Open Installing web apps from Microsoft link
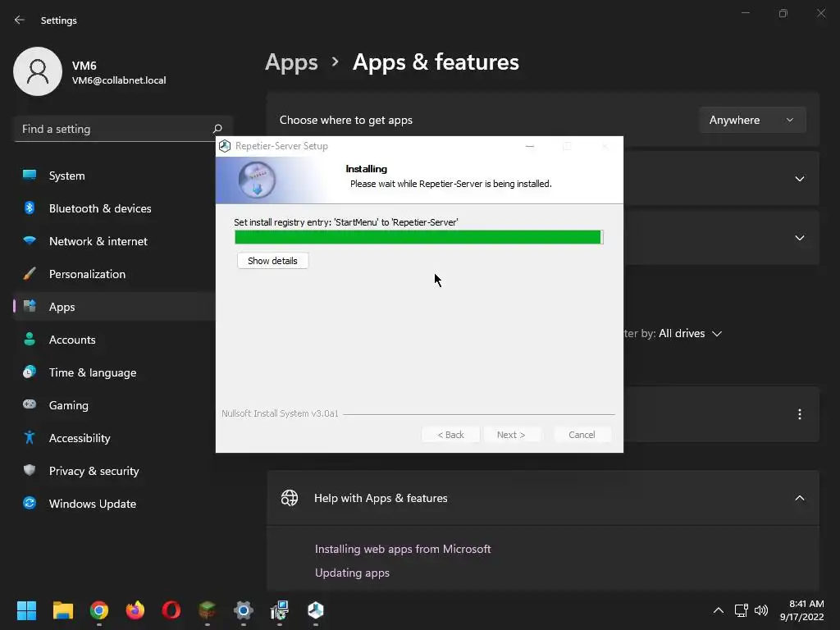This screenshot has width=840, height=630. pos(403,549)
